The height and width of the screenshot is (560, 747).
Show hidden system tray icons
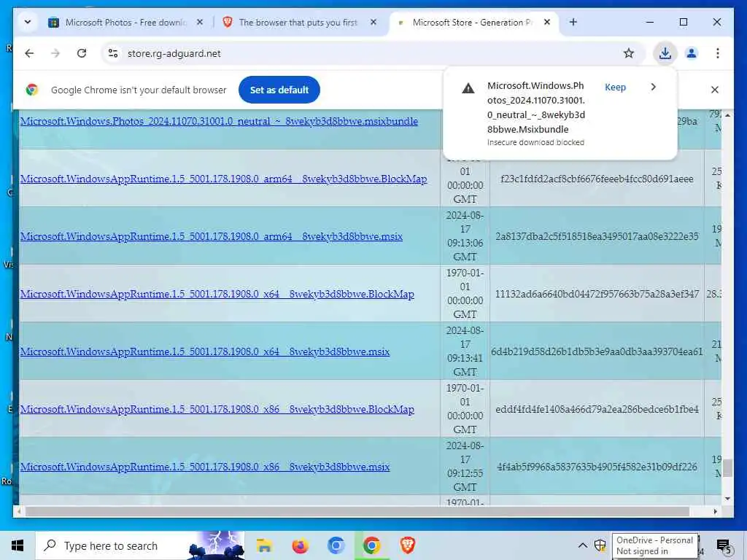coord(582,545)
